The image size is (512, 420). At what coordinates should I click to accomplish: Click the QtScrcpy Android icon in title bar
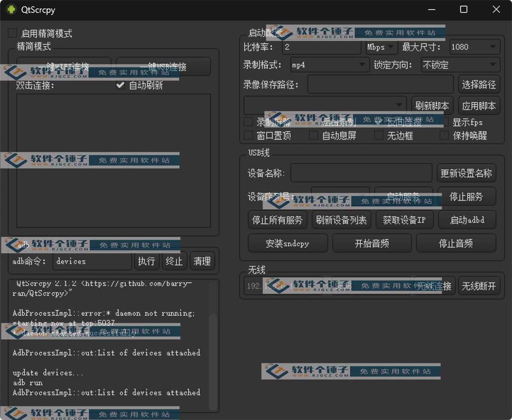click(x=11, y=9)
